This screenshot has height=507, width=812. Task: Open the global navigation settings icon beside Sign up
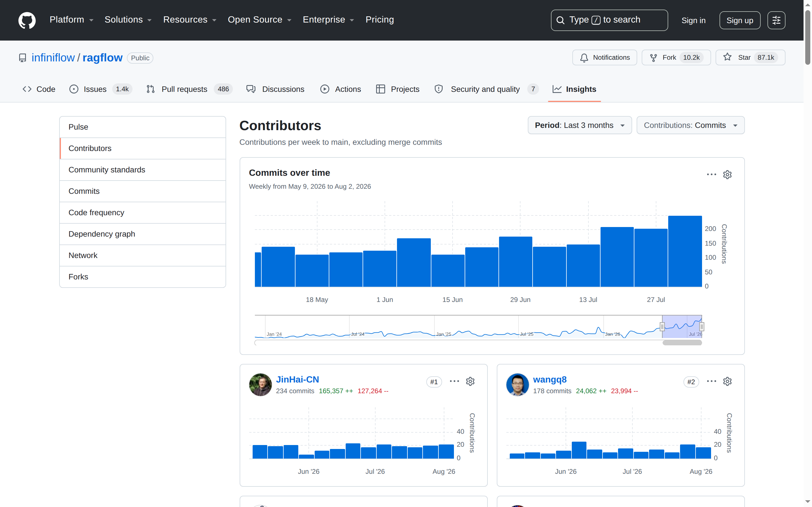(x=776, y=21)
